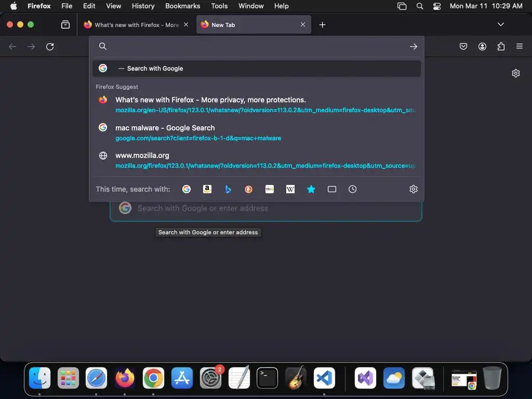
Task: Open App Store from the dock
Action: coord(182,378)
